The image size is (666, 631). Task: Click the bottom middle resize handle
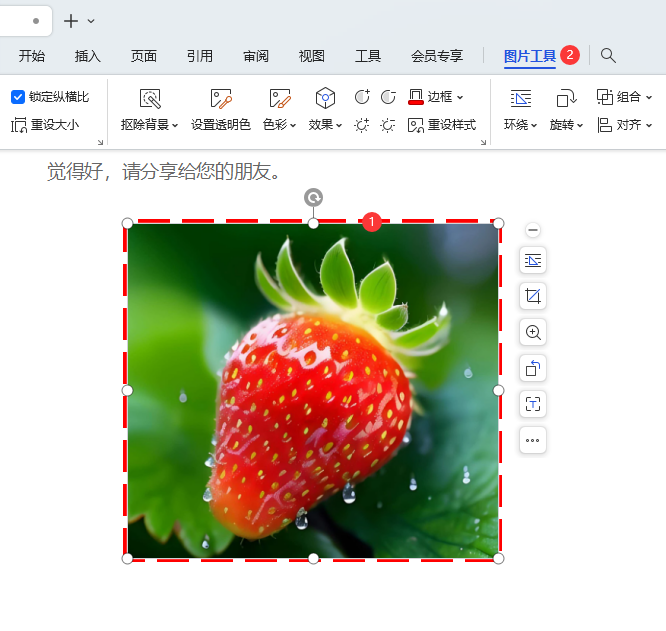[x=313, y=558]
